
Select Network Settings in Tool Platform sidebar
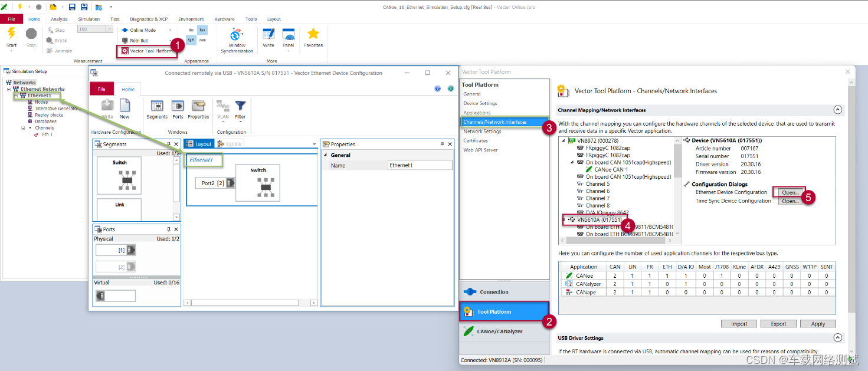(x=482, y=131)
